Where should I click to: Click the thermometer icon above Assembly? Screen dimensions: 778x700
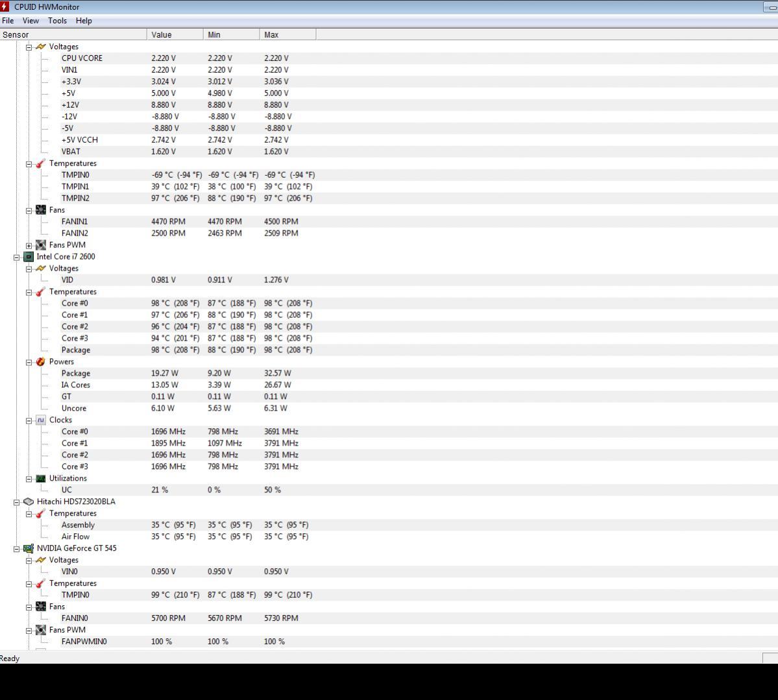pyautogui.click(x=41, y=513)
